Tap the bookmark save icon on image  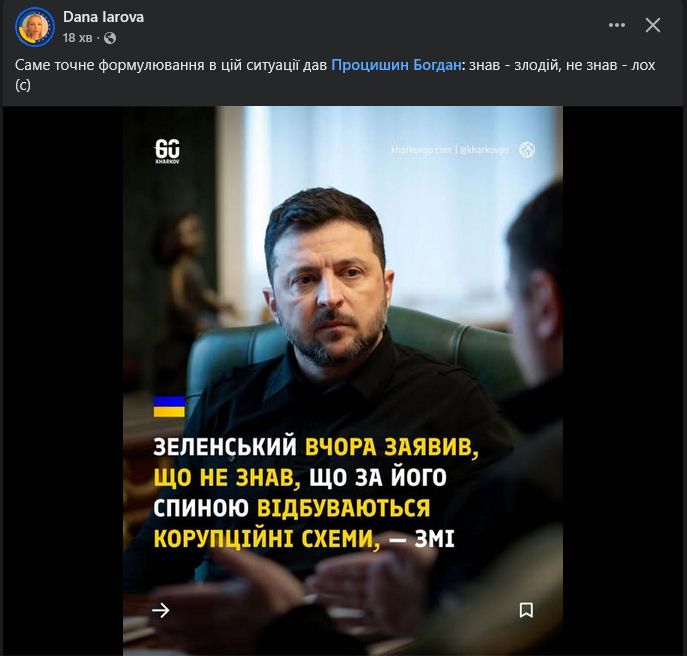526,610
